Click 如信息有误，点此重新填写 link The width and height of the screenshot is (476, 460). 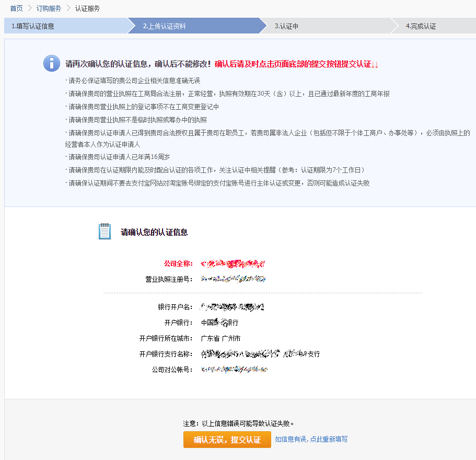point(311,440)
